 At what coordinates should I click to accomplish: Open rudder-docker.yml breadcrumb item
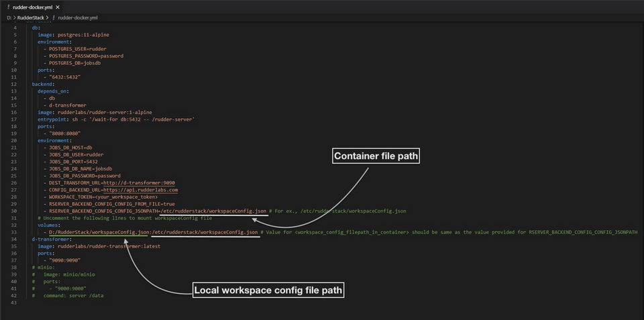pos(78,17)
